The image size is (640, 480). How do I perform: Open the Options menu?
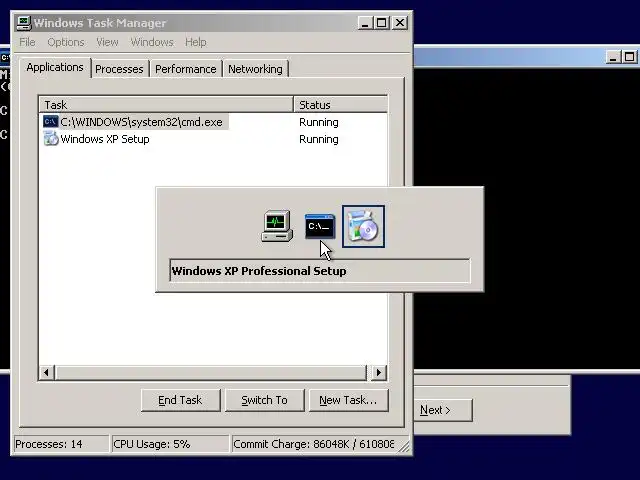point(66,42)
